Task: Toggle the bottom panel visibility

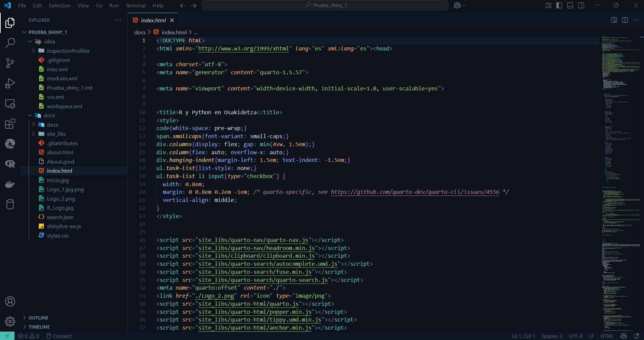Action: tap(570, 5)
